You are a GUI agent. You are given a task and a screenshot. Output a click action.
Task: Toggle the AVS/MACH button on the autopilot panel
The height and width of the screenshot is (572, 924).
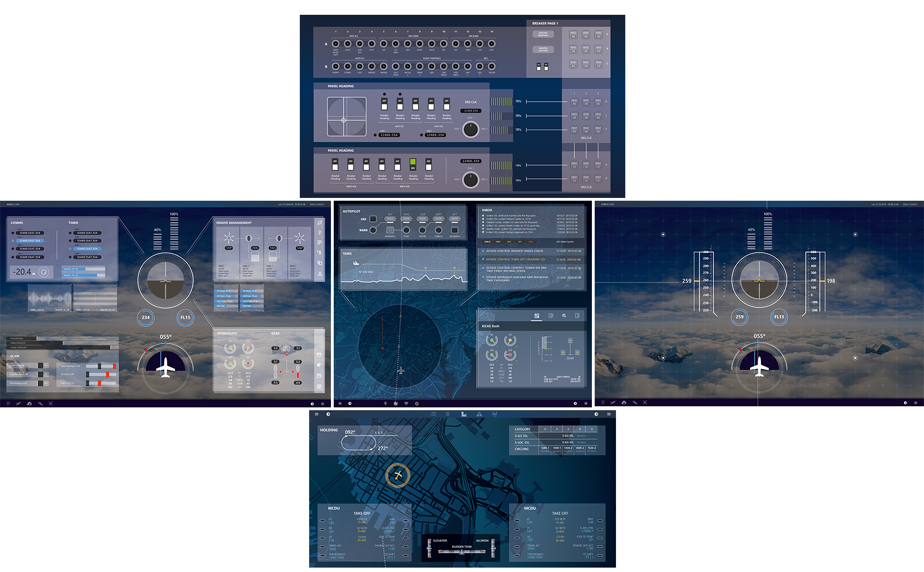390,231
